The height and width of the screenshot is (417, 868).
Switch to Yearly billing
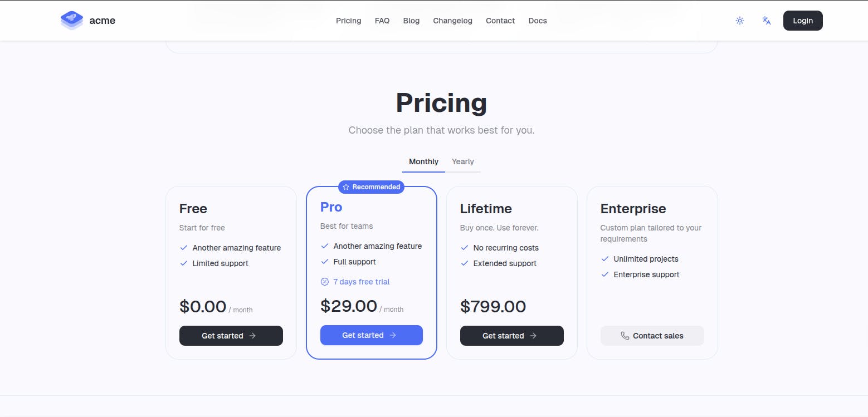click(463, 161)
